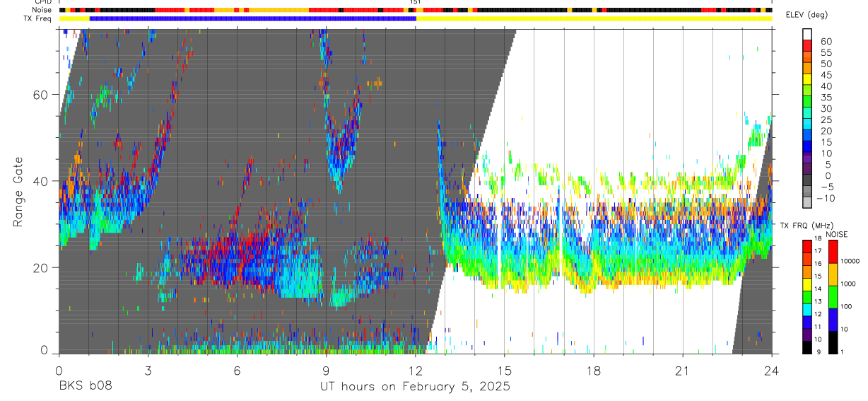Image resolution: width=868 pixels, height=401 pixels.
Task: Click ELEV scale label '35'
Action: coord(826,97)
